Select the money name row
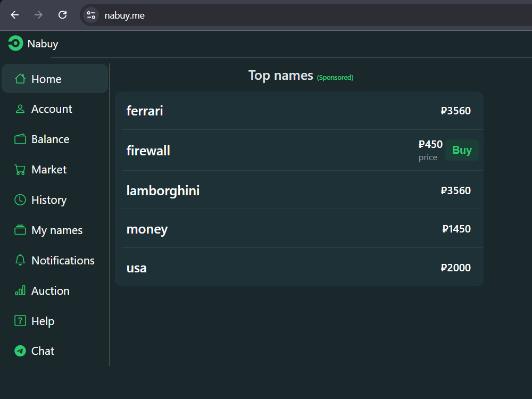The width and height of the screenshot is (532, 399). tap(299, 229)
